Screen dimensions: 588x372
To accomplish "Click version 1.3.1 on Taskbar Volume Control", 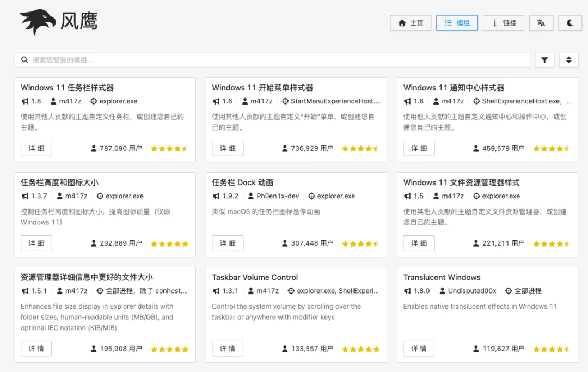I will tap(230, 291).
